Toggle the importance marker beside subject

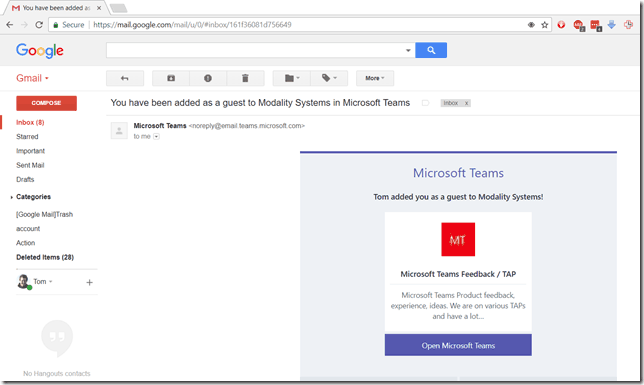426,103
